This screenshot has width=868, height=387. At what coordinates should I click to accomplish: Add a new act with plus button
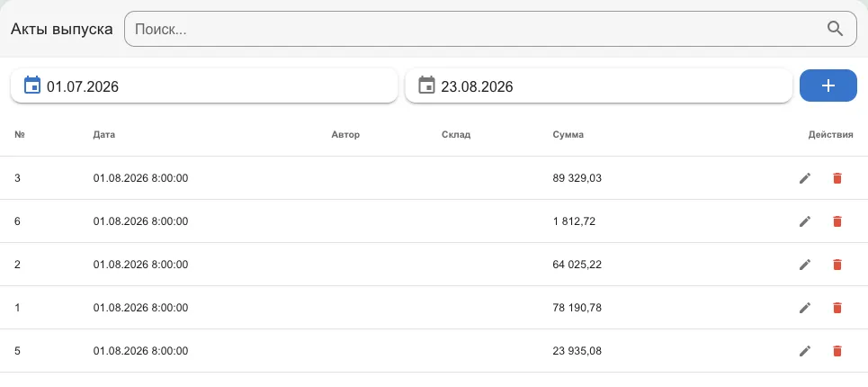tap(828, 85)
